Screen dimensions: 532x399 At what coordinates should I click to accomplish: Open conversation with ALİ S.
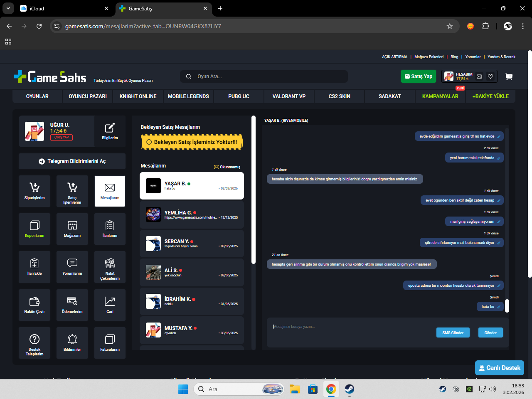(x=192, y=273)
